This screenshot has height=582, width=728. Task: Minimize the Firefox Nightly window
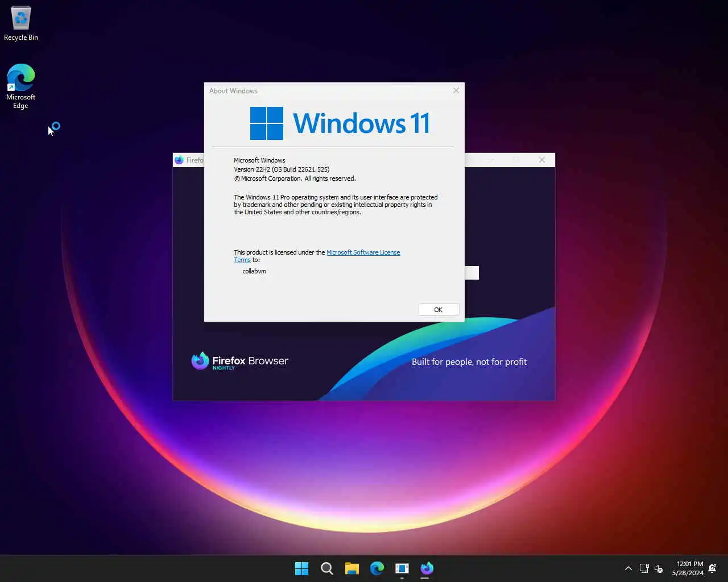click(490, 160)
